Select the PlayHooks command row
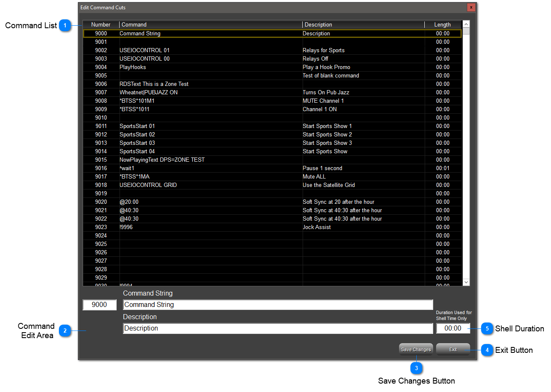This screenshot has width=551, height=392. (272, 67)
